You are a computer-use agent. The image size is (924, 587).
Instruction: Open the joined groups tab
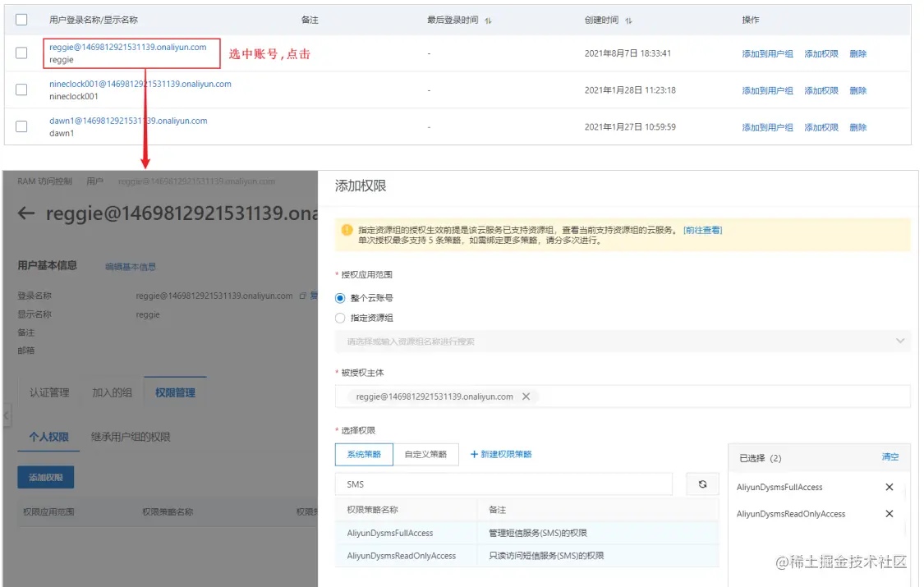pos(112,392)
